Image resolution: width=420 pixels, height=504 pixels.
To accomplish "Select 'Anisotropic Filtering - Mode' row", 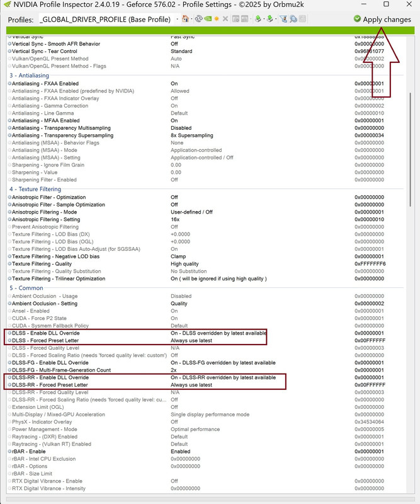I will [x=207, y=212].
